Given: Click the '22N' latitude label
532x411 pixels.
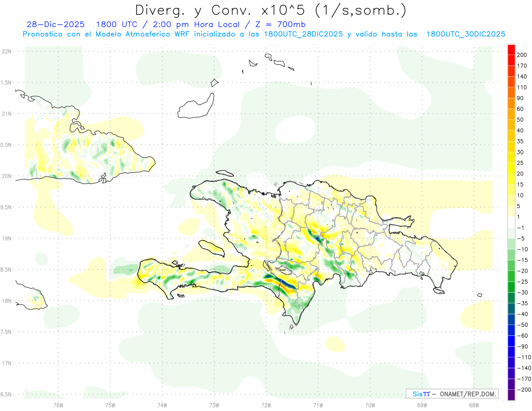Looking at the screenshot, I should coord(6,51).
